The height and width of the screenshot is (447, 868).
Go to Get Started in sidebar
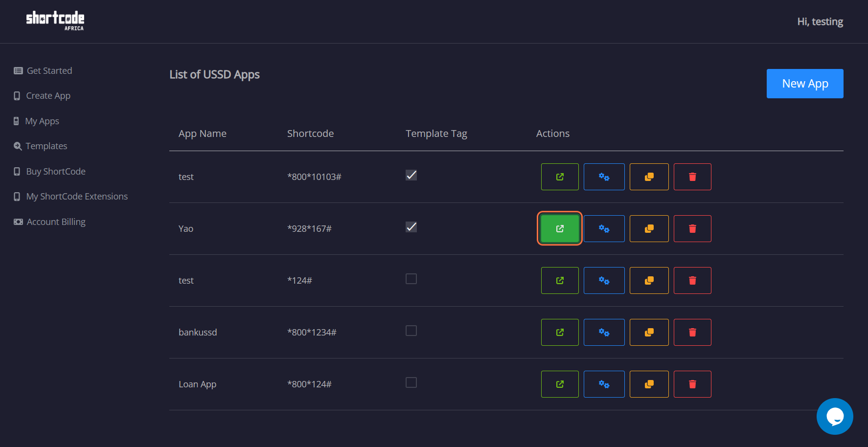pyautogui.click(x=43, y=70)
